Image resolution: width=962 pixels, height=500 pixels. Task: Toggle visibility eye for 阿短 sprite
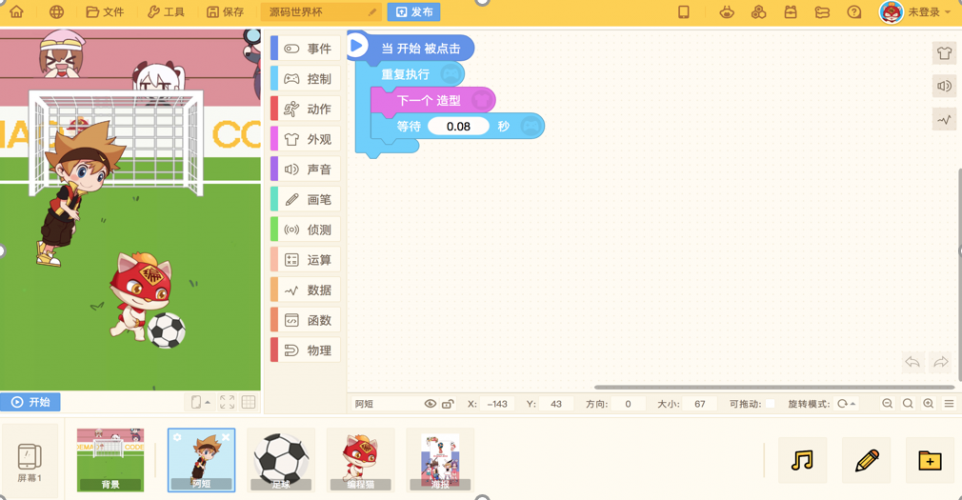coord(430,404)
